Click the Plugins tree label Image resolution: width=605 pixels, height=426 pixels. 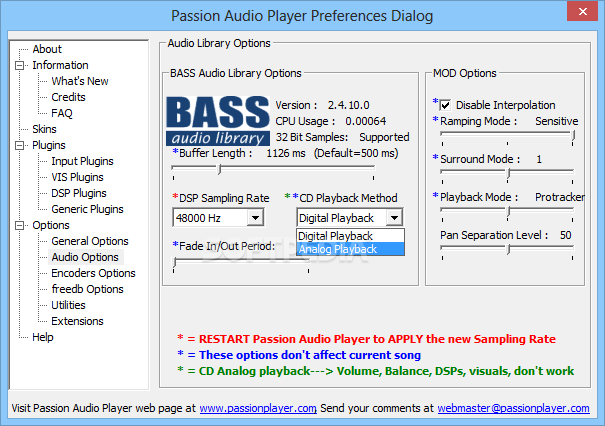pos(49,145)
